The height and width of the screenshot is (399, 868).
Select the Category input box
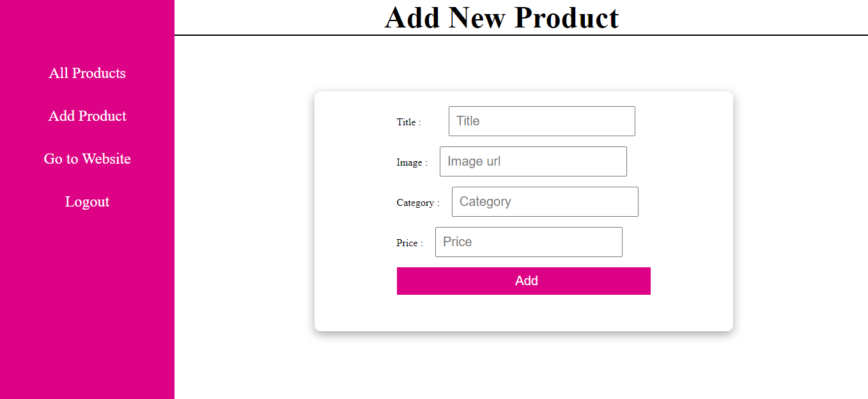545,201
